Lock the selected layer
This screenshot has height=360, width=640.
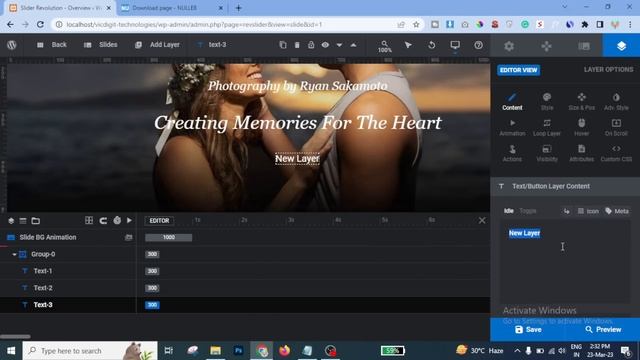pos(311,45)
